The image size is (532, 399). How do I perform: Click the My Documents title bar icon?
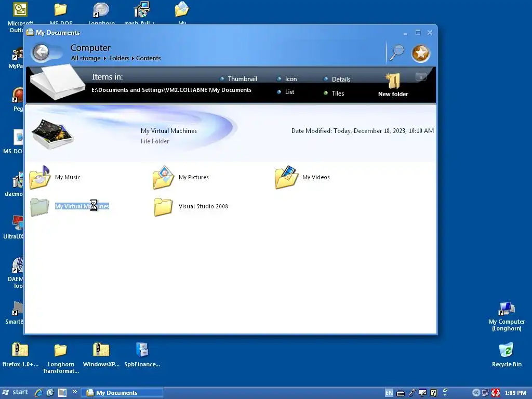click(30, 32)
